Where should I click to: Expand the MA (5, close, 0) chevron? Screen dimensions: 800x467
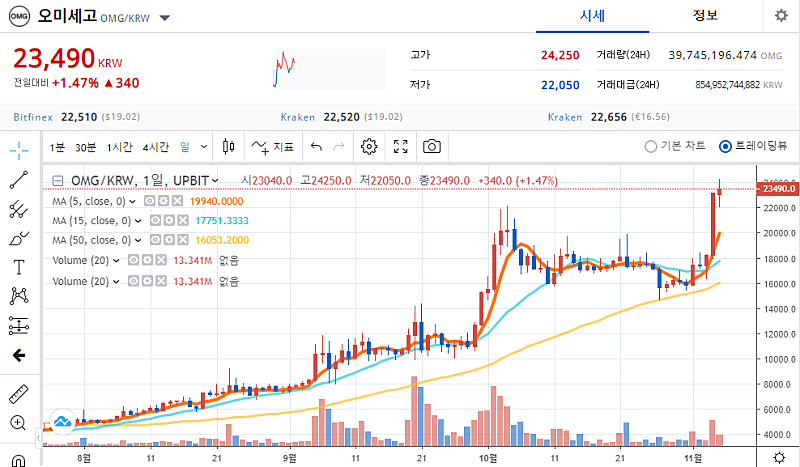pos(132,202)
